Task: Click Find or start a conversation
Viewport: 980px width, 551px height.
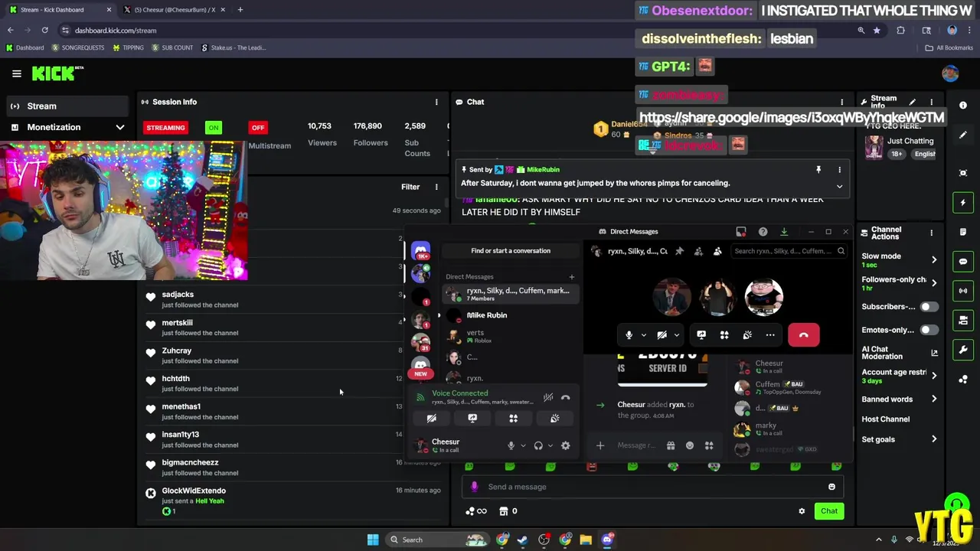Action: [511, 251]
